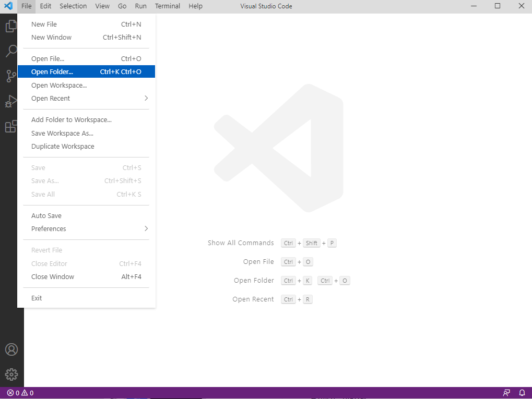The width and height of the screenshot is (532, 399).
Task: Click the Accounts icon in activity bar
Action: point(11,349)
